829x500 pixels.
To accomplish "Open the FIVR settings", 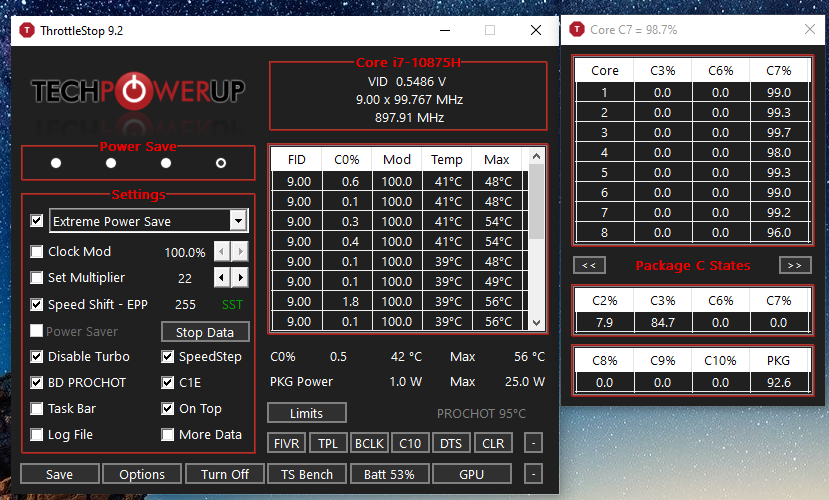I will coord(287,443).
